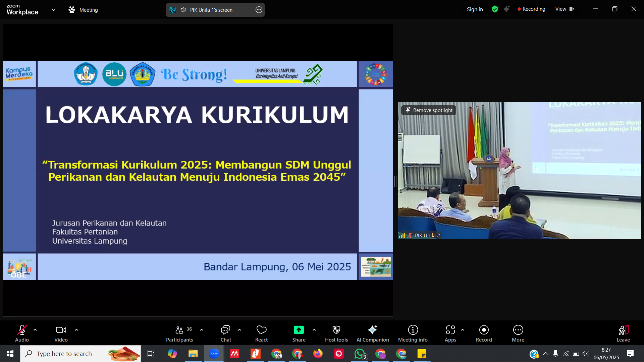This screenshot has width=644, height=362.
Task: Open the Zoom Workplace dropdown chevron
Action: point(54,10)
